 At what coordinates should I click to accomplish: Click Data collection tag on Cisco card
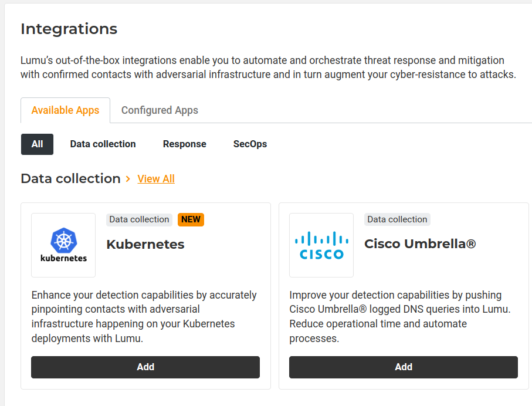(397, 219)
